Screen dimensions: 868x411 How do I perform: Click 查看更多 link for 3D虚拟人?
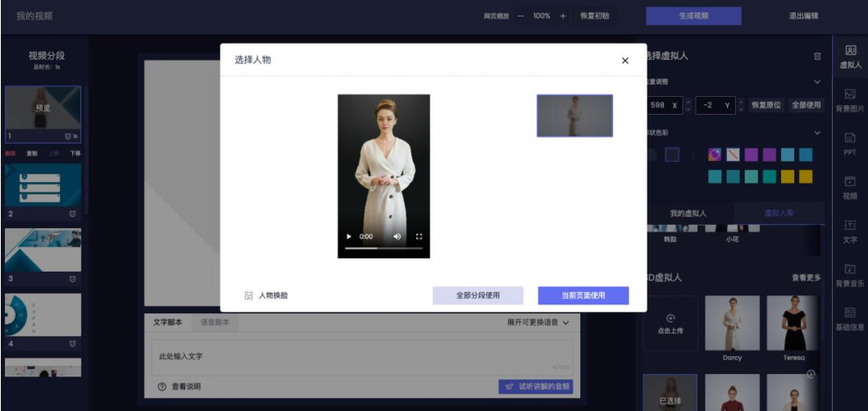pyautogui.click(x=806, y=278)
